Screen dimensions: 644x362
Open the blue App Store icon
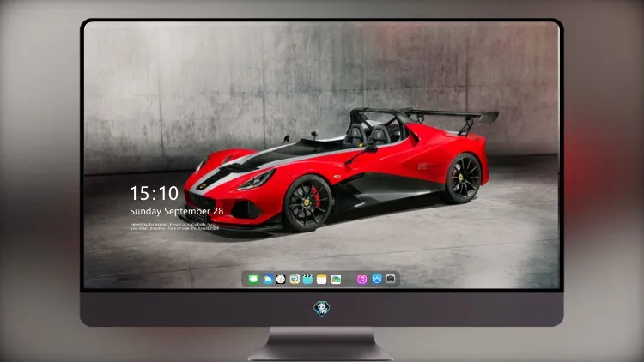tap(377, 279)
